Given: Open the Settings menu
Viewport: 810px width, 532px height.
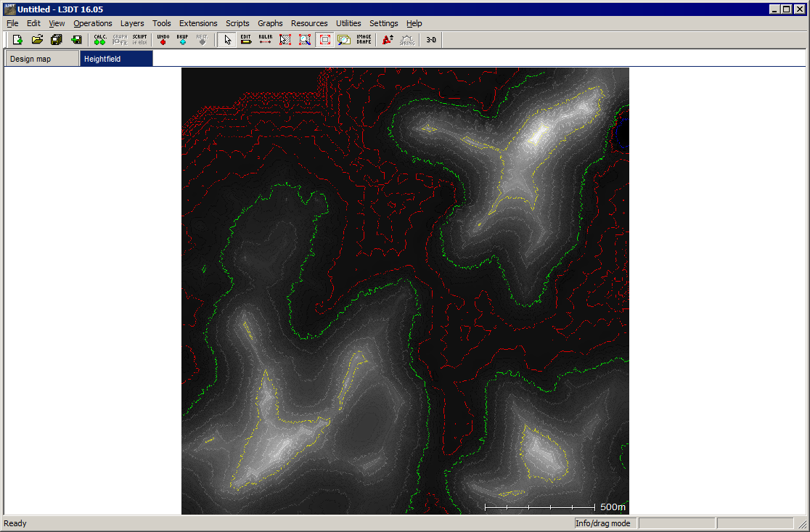Looking at the screenshot, I should tap(384, 23).
